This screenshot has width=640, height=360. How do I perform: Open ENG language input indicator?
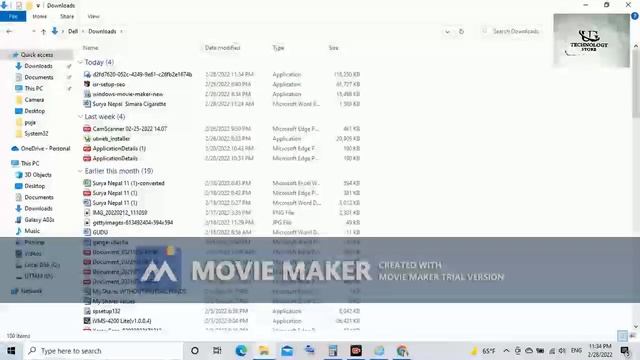576,351
